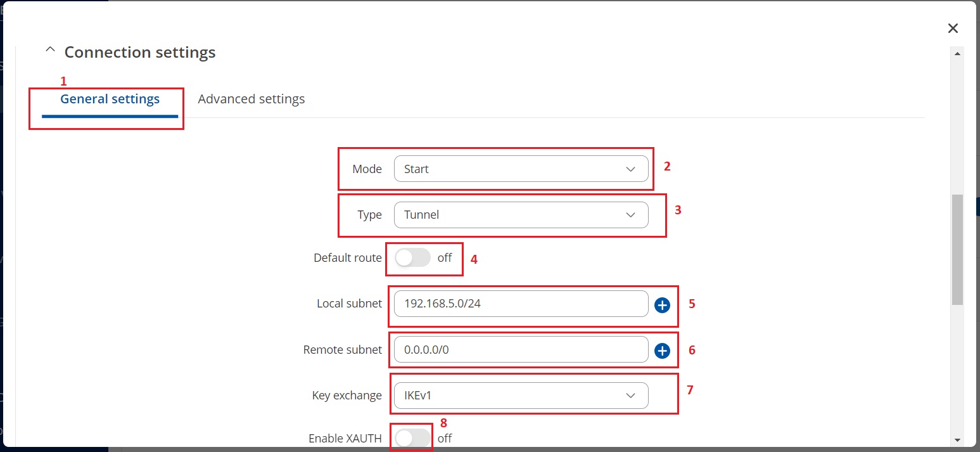980x452 pixels.
Task: Open the Key exchange dropdown showing IKEv1
Action: [521, 396]
